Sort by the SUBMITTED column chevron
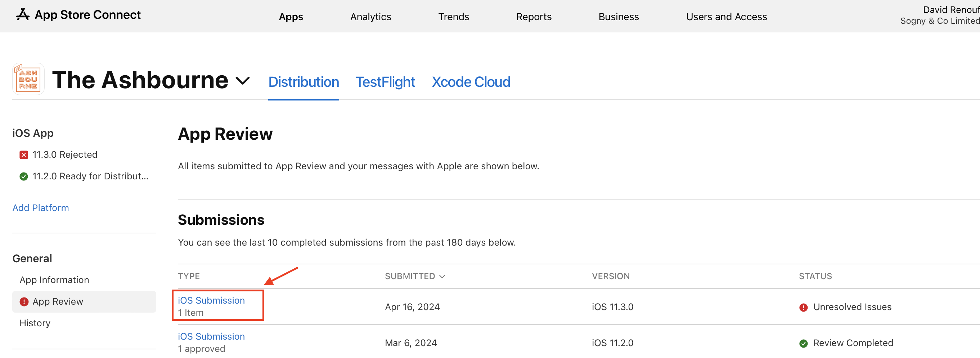Image resolution: width=980 pixels, height=358 pixels. pos(442,277)
